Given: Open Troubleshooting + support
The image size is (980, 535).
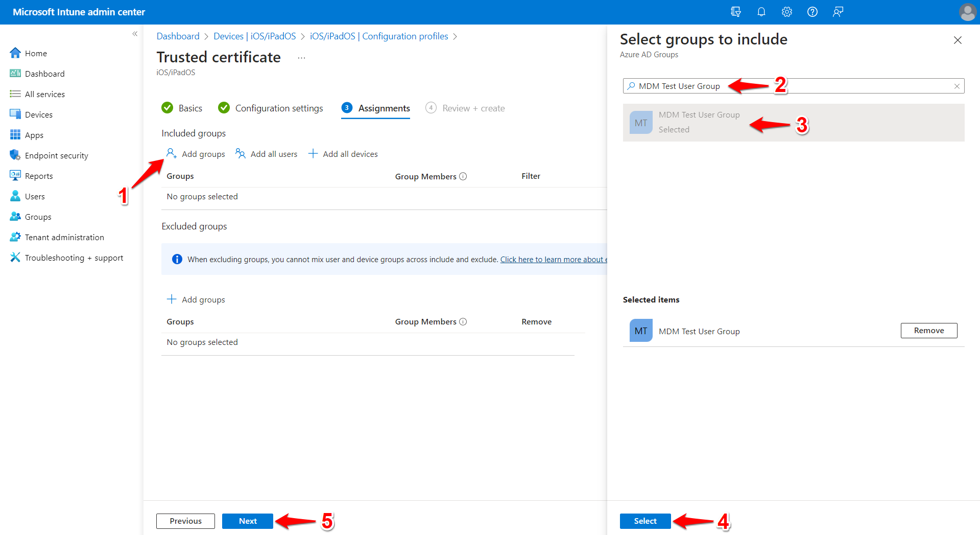Looking at the screenshot, I should point(66,258).
